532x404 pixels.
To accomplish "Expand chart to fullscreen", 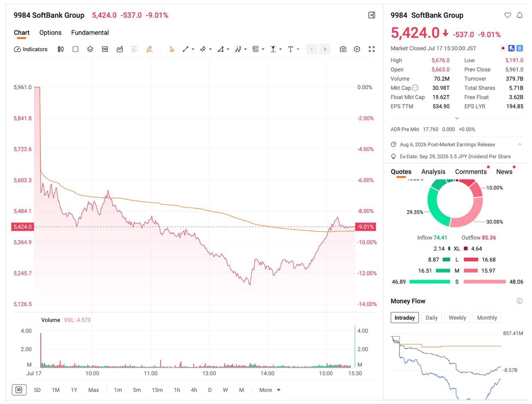I will (372, 49).
